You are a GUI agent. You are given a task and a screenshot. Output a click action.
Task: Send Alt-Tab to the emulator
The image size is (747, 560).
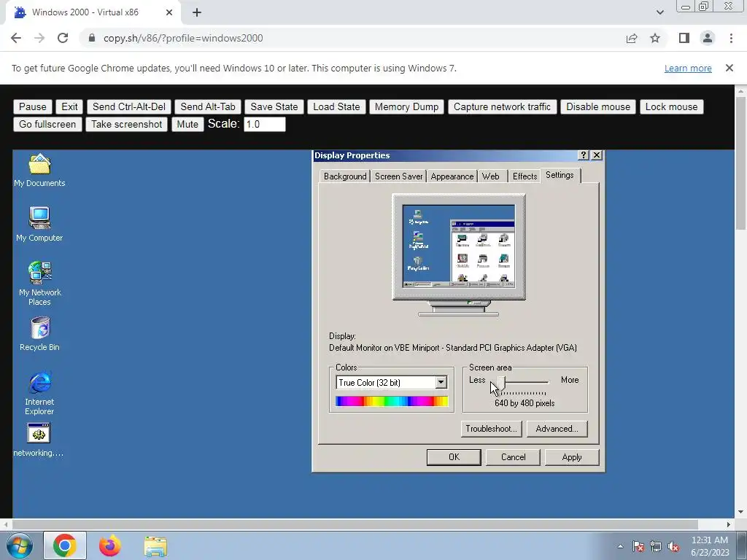click(208, 106)
